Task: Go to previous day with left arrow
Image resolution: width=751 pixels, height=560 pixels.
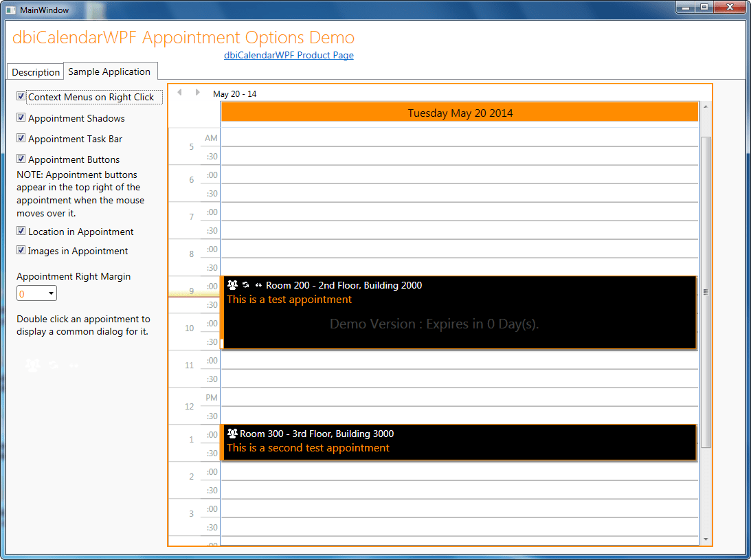Action: (179, 93)
